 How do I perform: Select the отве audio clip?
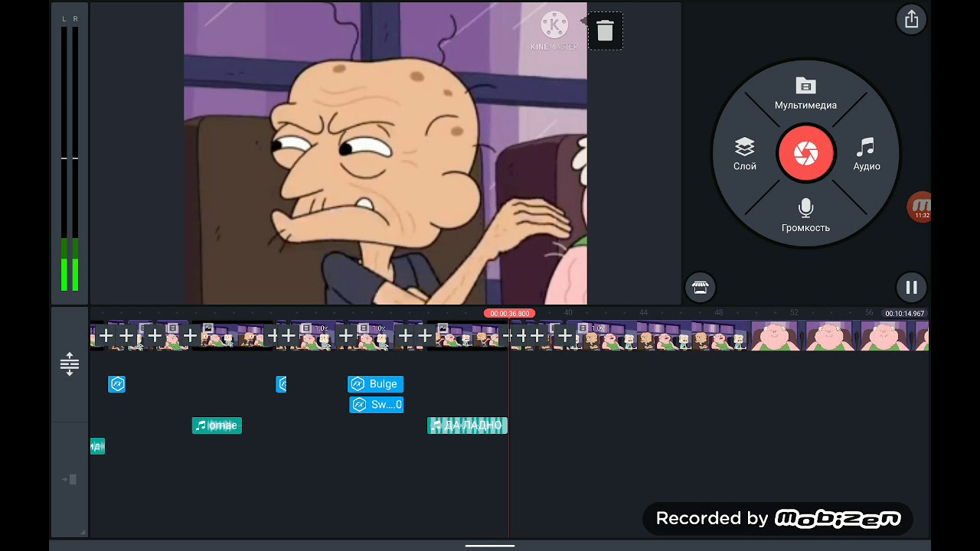click(x=217, y=425)
